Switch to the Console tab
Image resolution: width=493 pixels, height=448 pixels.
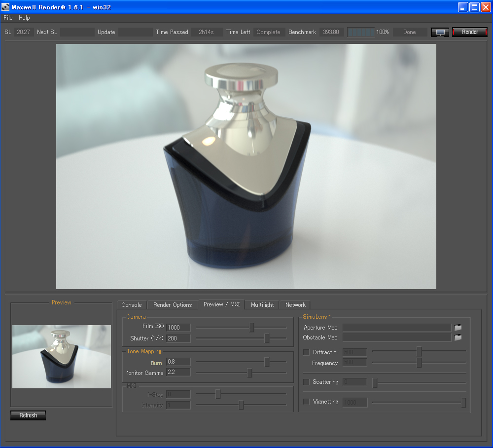tap(132, 305)
